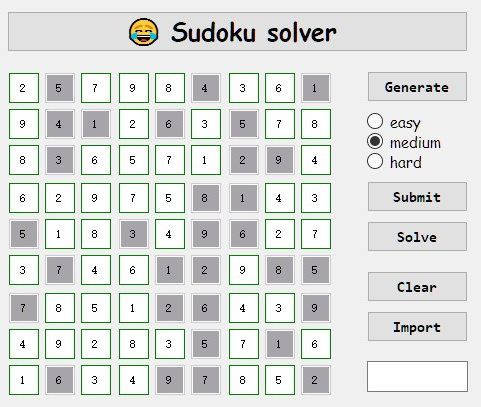Screen dimensions: 481x407
Task: Select first-row cell containing 9
Action: click(134, 88)
